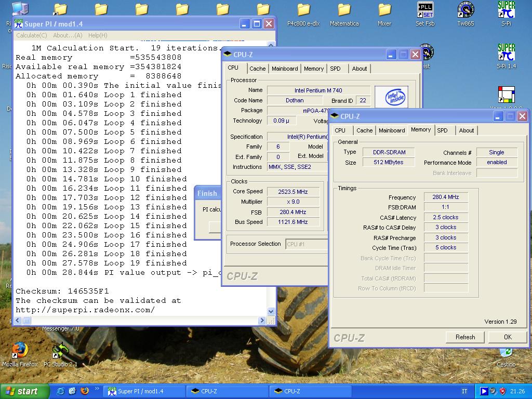Open Internet Explorer from quick launch

pos(61,391)
